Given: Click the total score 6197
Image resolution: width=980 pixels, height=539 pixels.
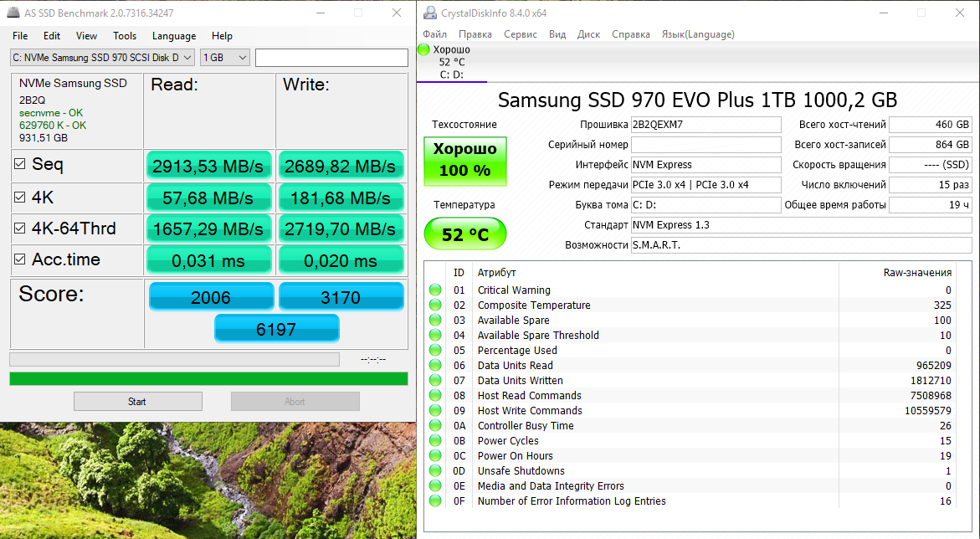Looking at the screenshot, I should [x=276, y=328].
